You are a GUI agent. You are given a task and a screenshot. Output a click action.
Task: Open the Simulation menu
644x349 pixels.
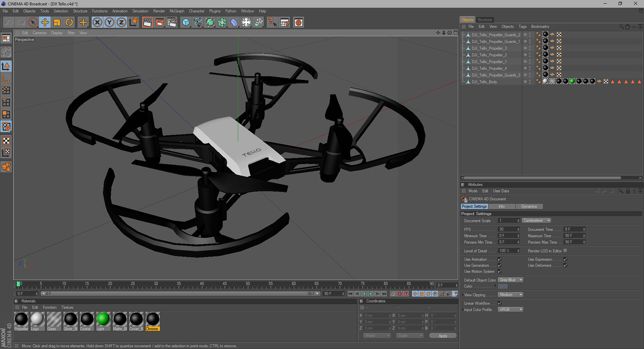tap(140, 11)
